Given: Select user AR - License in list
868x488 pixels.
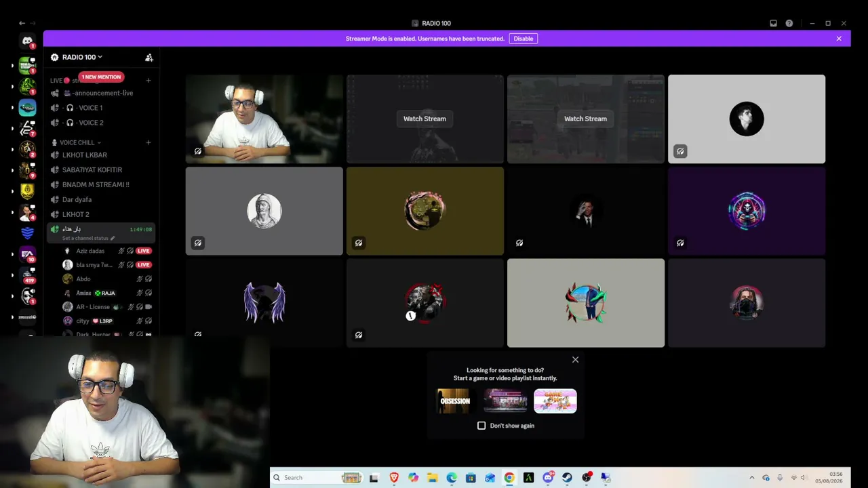Looking at the screenshot, I should pyautogui.click(x=107, y=307).
